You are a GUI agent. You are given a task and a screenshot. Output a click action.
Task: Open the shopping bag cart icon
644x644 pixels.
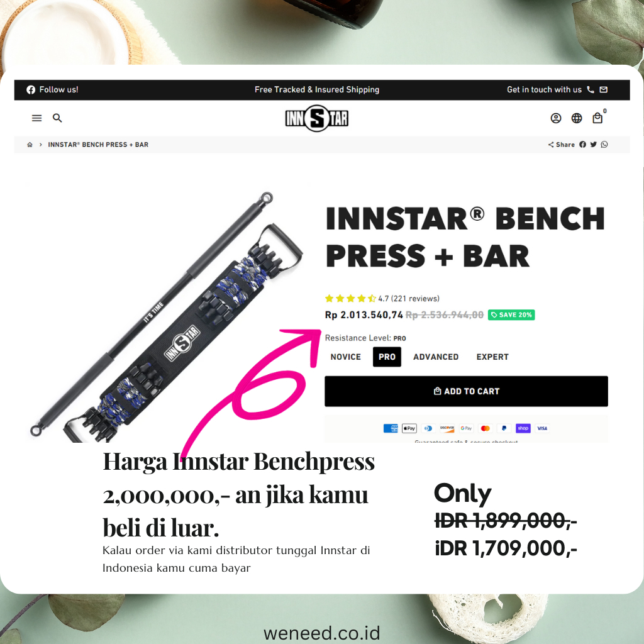597,118
